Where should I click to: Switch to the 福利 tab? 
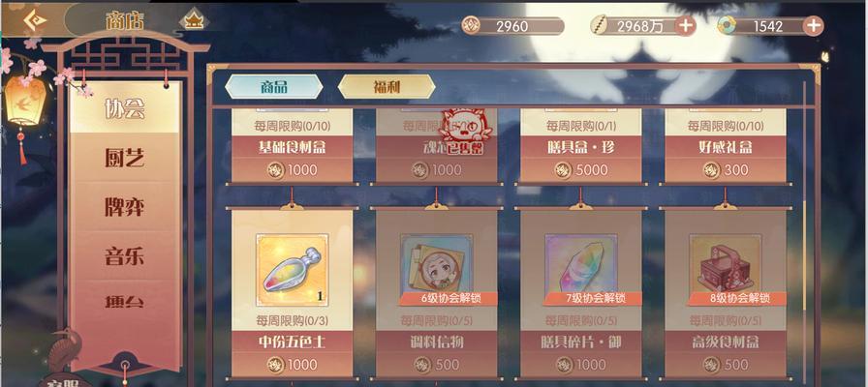pyautogui.click(x=387, y=87)
